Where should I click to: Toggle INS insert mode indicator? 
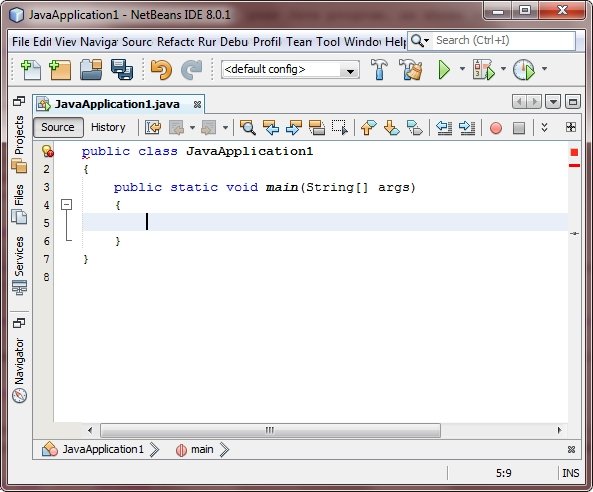[x=570, y=473]
